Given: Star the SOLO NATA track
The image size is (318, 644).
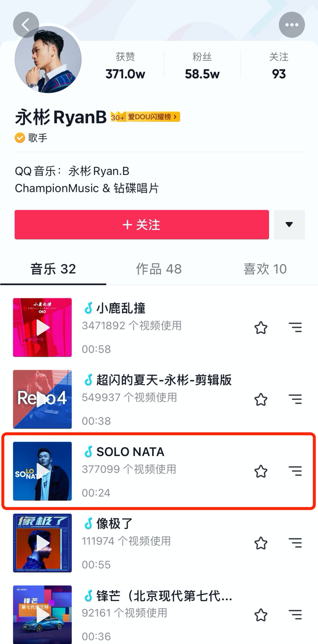Looking at the screenshot, I should tap(261, 471).
